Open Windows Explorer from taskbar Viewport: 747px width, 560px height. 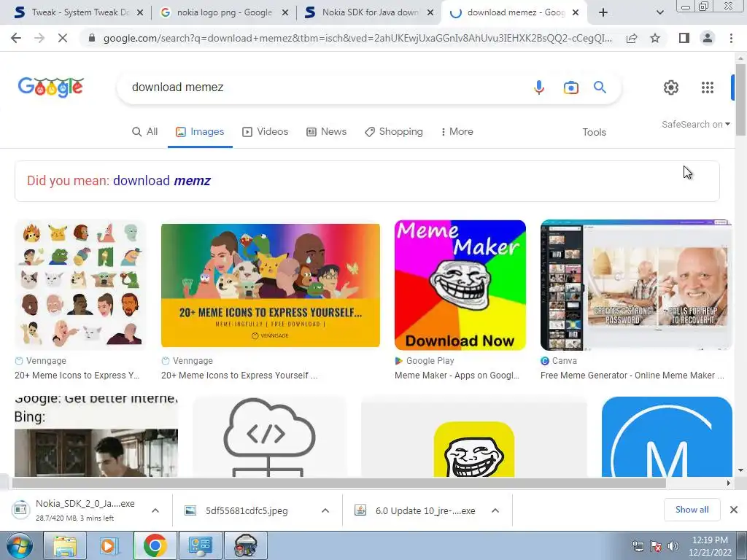click(64, 545)
